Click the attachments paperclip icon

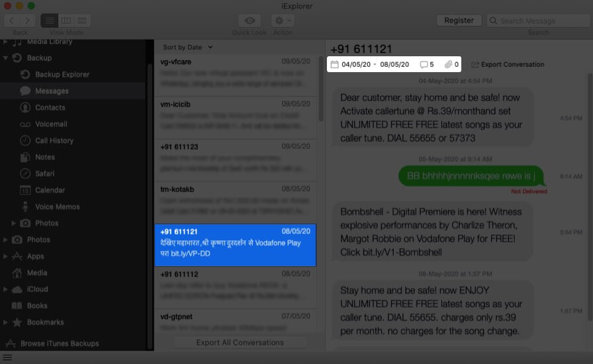click(x=448, y=64)
